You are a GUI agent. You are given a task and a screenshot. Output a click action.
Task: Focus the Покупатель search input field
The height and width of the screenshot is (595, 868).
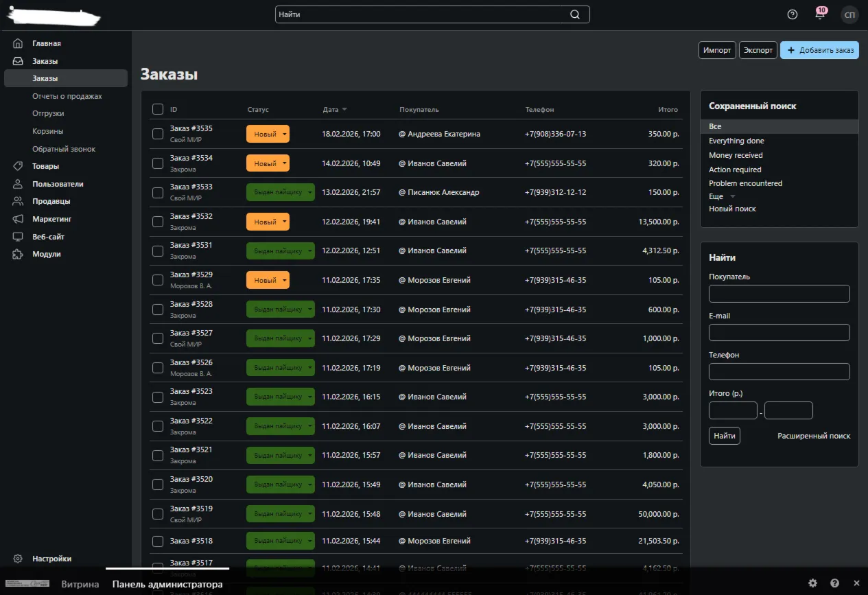tap(779, 294)
